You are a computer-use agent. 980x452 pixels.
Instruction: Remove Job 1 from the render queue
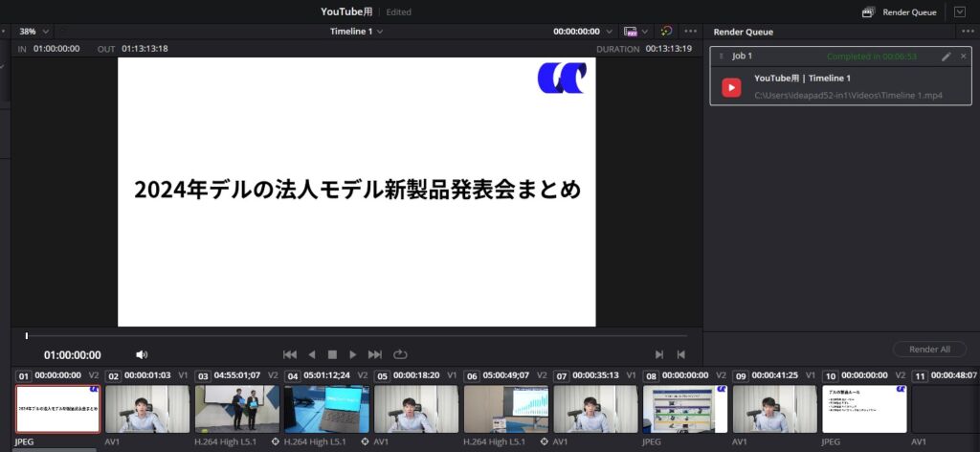(x=963, y=56)
